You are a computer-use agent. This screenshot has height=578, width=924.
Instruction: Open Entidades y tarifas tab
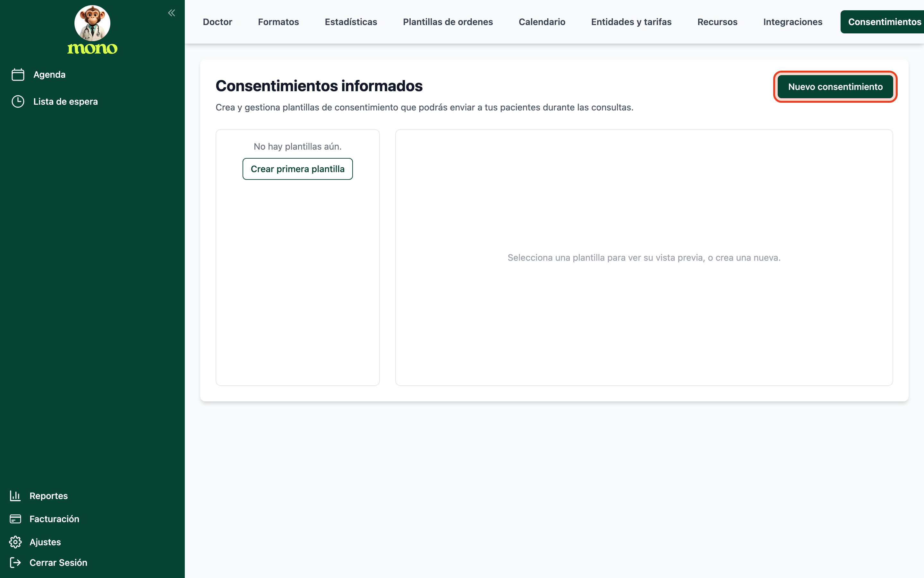pos(631,22)
